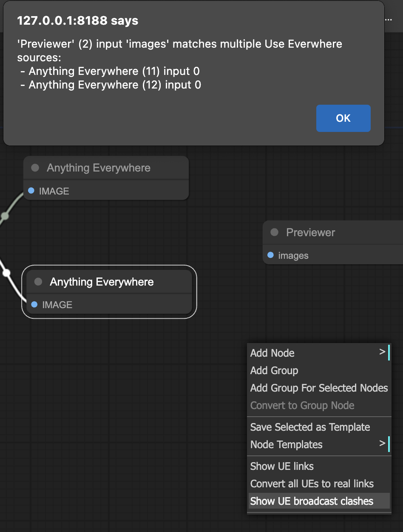The width and height of the screenshot is (403, 532).
Task: Collapse the selected Anything Everywhere node via its dot
Action: click(38, 282)
